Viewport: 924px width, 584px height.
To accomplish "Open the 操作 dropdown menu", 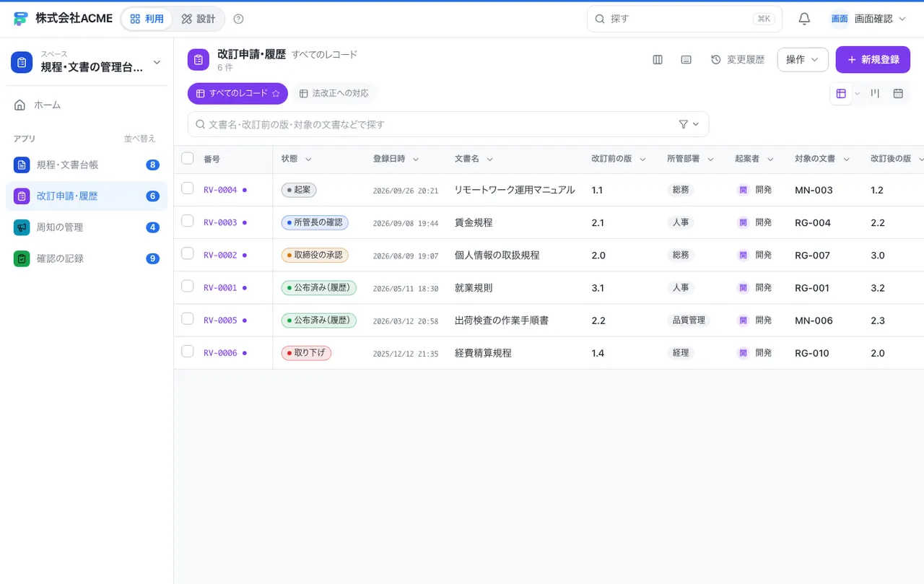I will (x=803, y=60).
